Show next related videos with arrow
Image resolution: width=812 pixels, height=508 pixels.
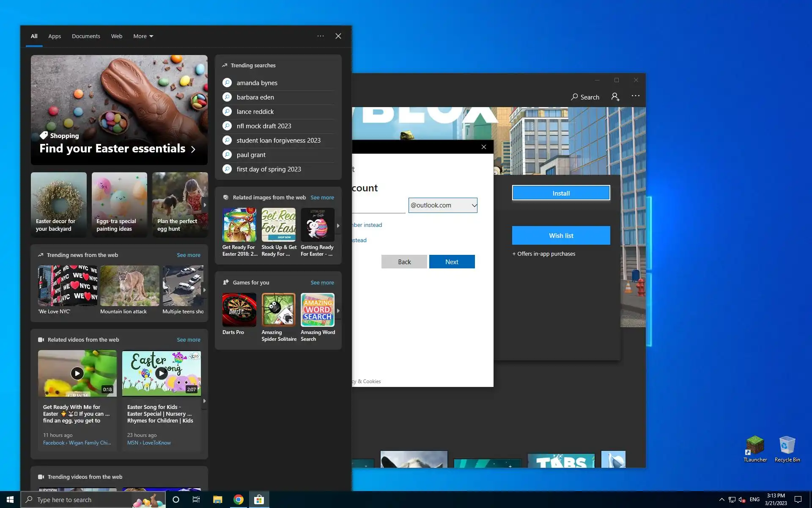click(x=205, y=400)
